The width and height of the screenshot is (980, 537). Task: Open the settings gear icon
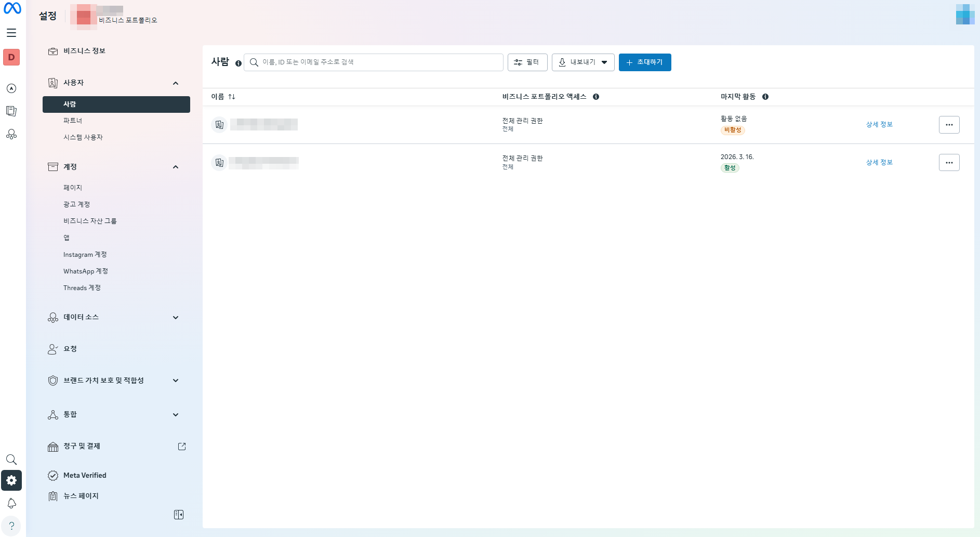[x=11, y=480]
